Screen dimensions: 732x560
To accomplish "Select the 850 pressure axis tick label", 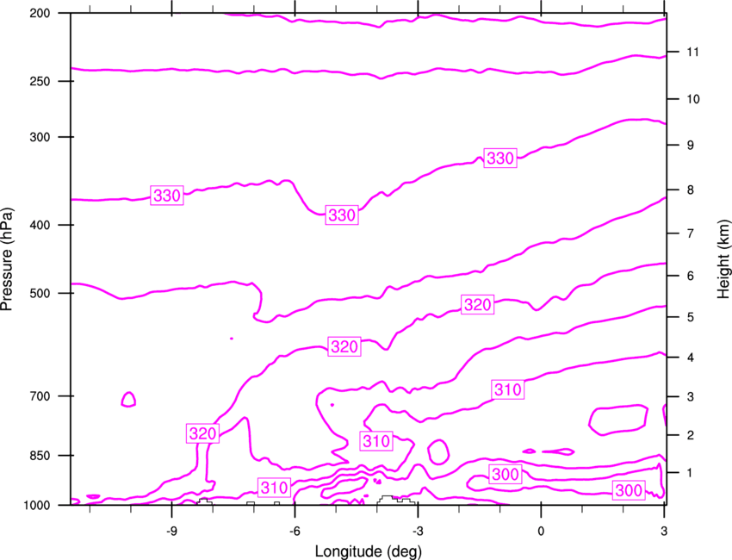I will [x=40, y=456].
